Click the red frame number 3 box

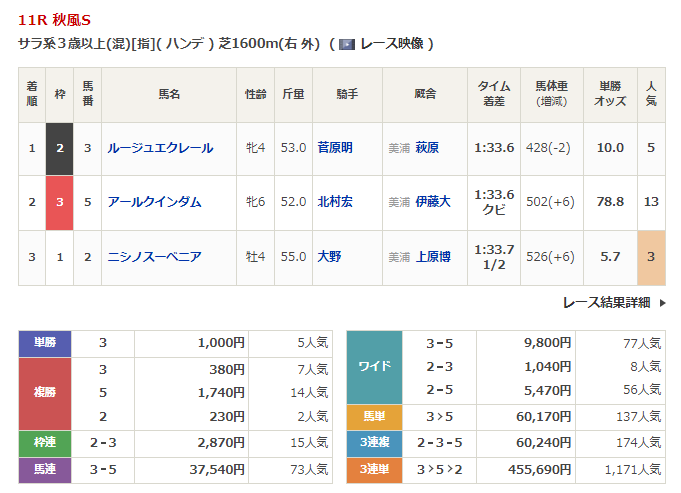[x=60, y=202]
